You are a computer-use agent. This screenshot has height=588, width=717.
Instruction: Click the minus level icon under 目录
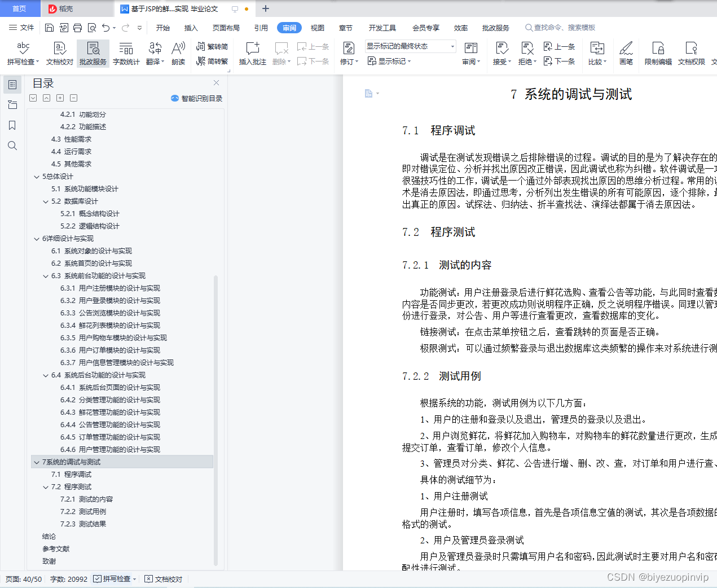pos(74,98)
